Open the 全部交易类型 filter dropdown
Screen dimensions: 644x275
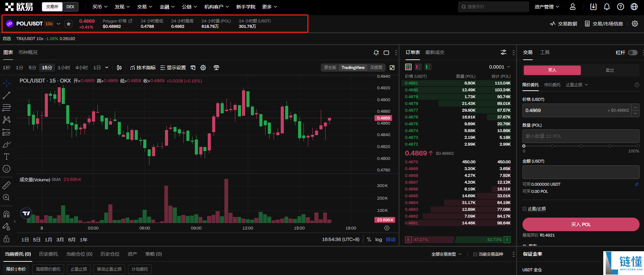point(446,254)
